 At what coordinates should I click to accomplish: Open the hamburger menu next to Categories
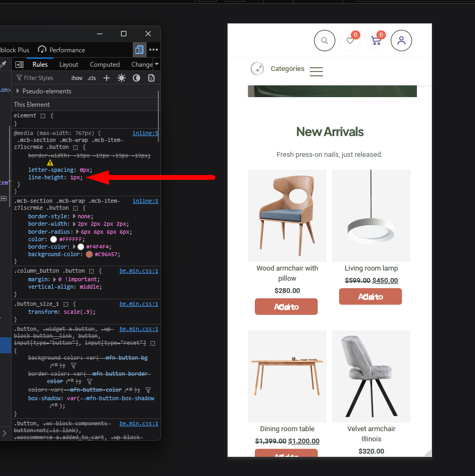316,72
